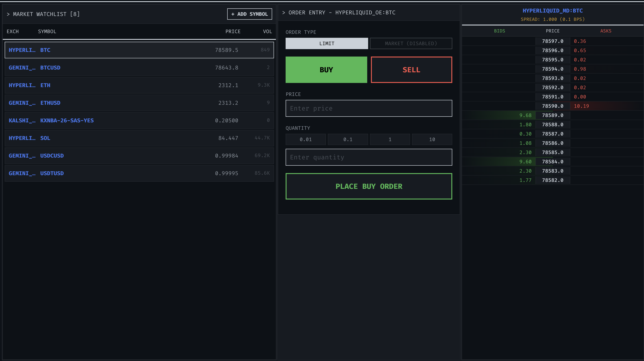Set quantity preset 0.1

click(x=348, y=139)
